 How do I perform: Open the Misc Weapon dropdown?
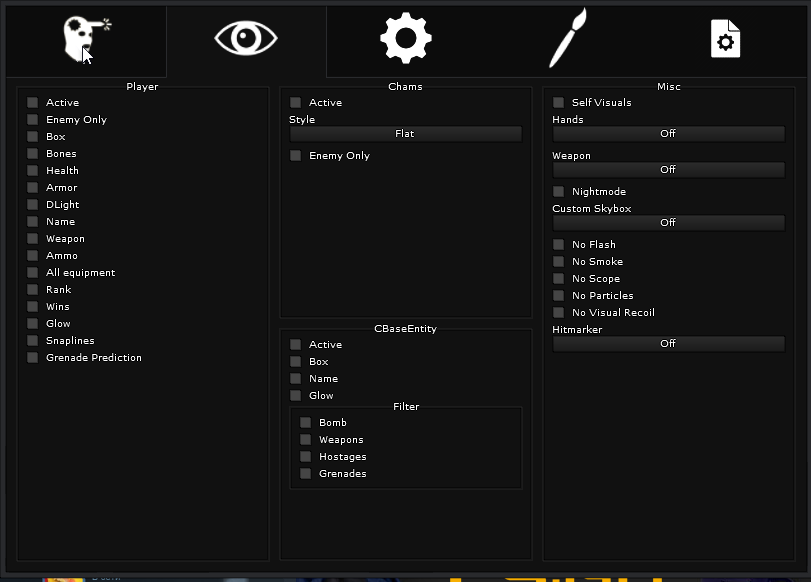click(x=669, y=170)
